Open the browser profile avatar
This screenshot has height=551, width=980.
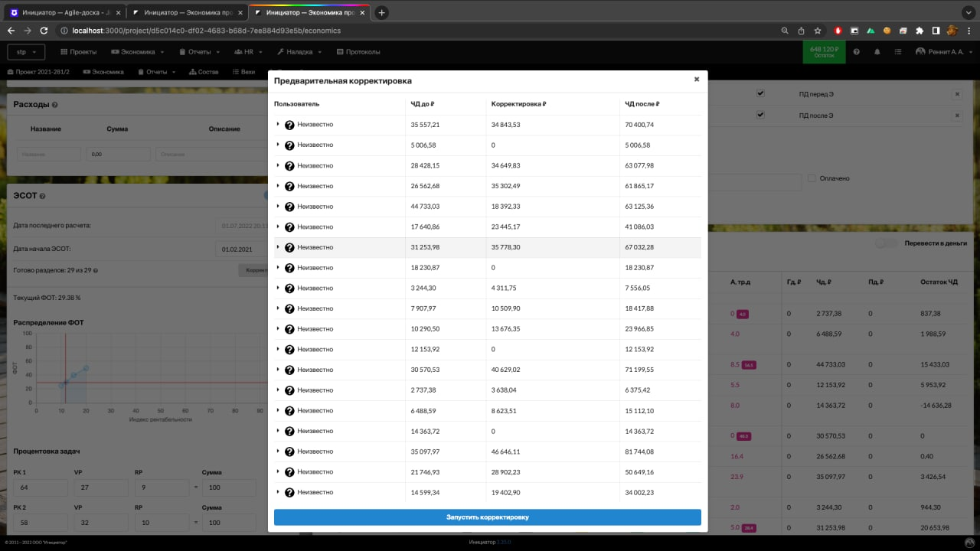[952, 31]
